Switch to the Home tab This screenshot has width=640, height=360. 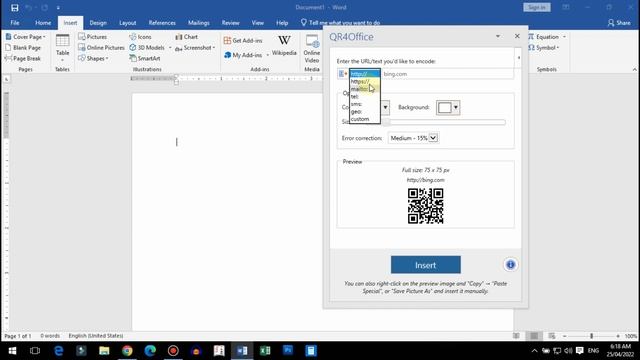click(x=43, y=23)
